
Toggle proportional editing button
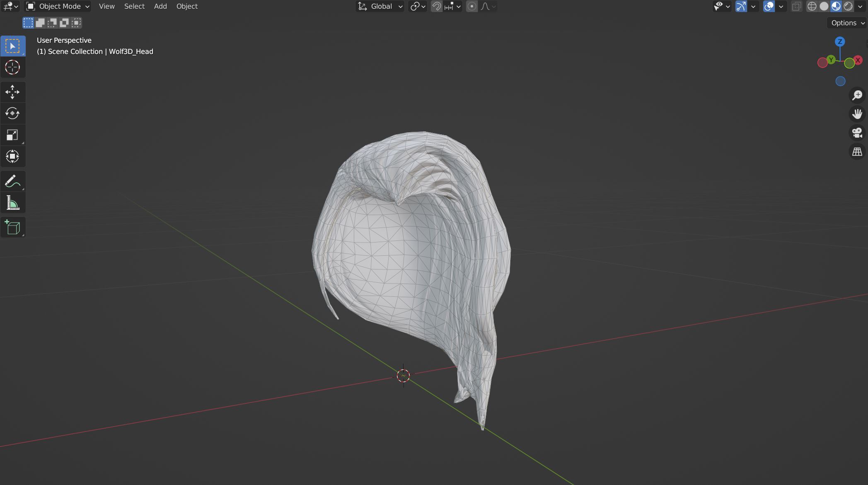click(471, 6)
